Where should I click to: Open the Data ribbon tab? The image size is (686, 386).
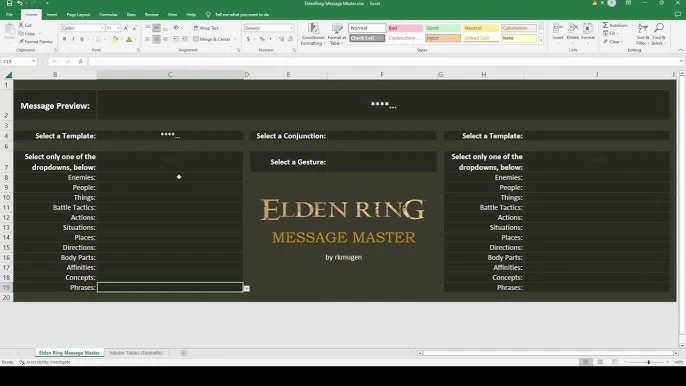click(131, 14)
